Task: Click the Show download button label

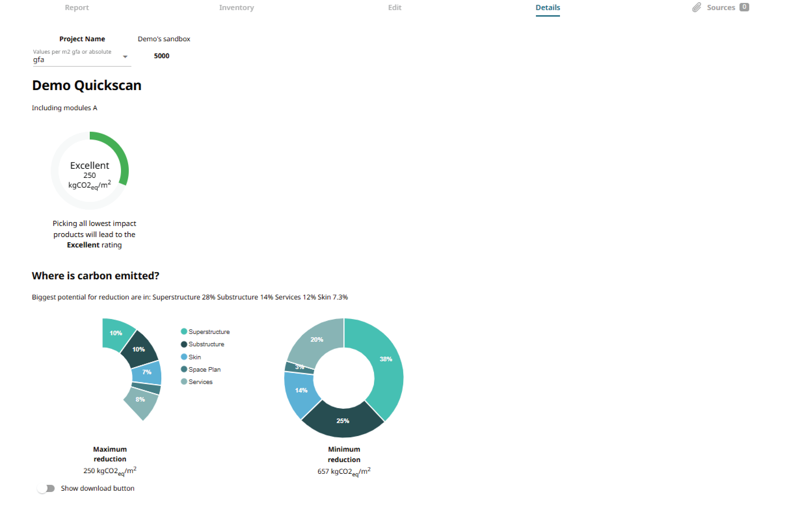Action: click(98, 488)
